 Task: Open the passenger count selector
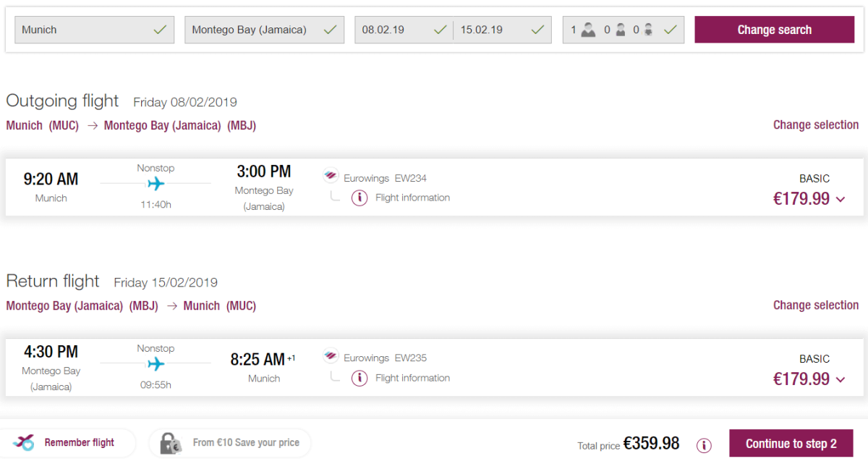[x=623, y=30]
